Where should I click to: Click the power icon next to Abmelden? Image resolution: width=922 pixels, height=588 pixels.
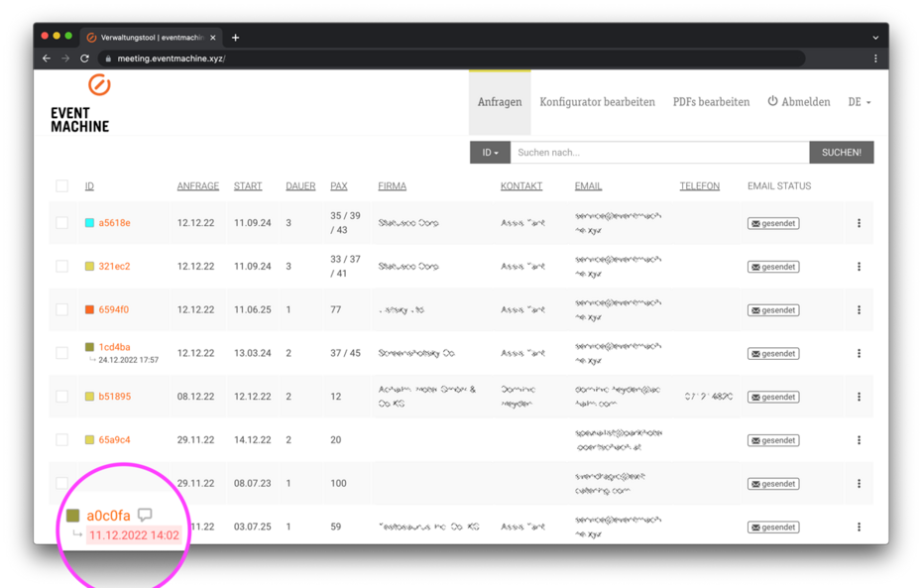[x=772, y=100]
